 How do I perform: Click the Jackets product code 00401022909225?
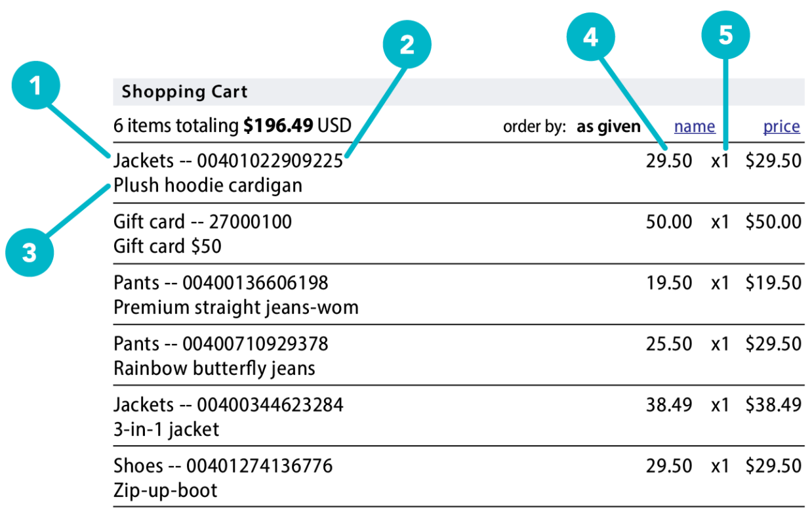point(270,161)
